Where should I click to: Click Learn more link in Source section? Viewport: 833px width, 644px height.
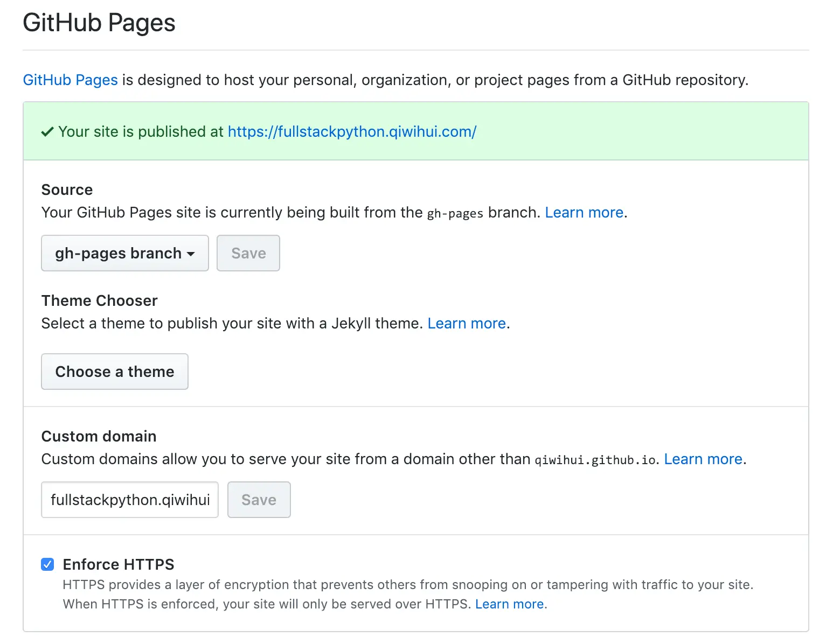pyautogui.click(x=584, y=213)
